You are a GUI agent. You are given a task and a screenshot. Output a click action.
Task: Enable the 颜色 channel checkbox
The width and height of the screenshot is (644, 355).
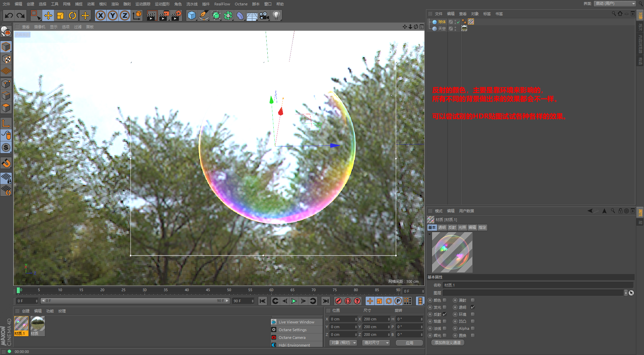coord(445,300)
